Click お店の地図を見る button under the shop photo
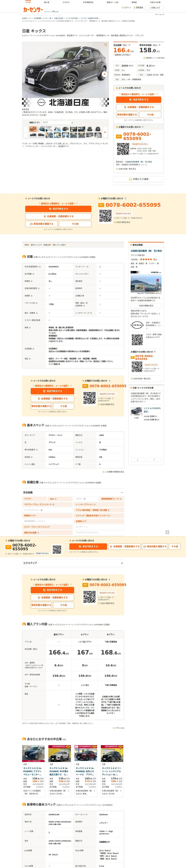This screenshot has height=868, width=186. (x=146, y=306)
